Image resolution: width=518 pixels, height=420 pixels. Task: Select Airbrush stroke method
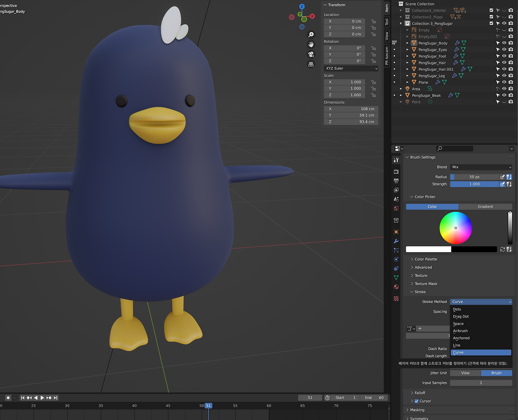[481, 331]
